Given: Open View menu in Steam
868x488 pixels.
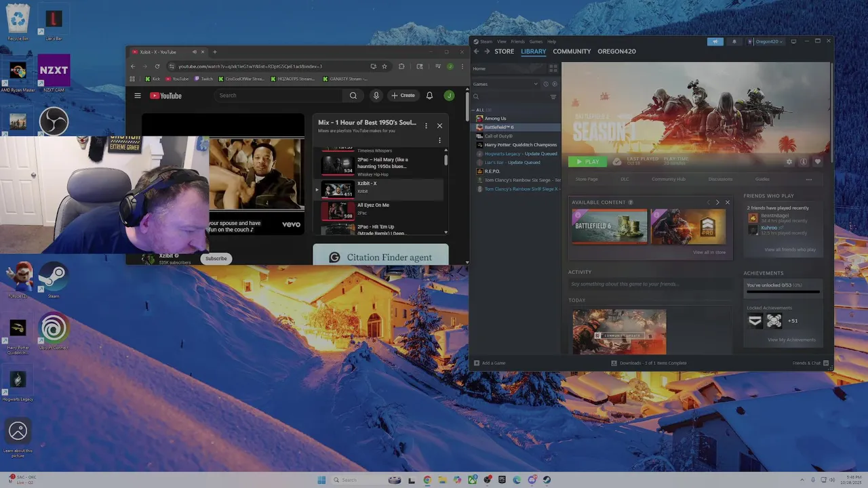Looking at the screenshot, I should 502,41.
